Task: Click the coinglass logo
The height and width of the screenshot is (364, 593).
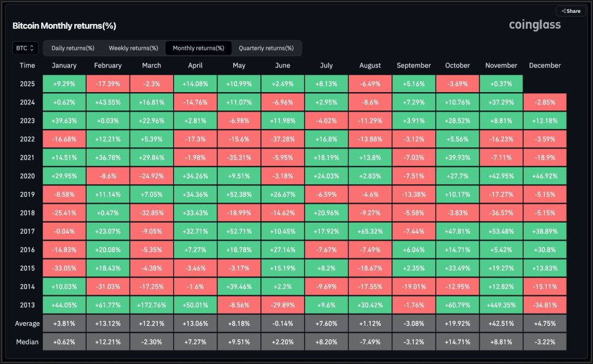Action: point(535,25)
